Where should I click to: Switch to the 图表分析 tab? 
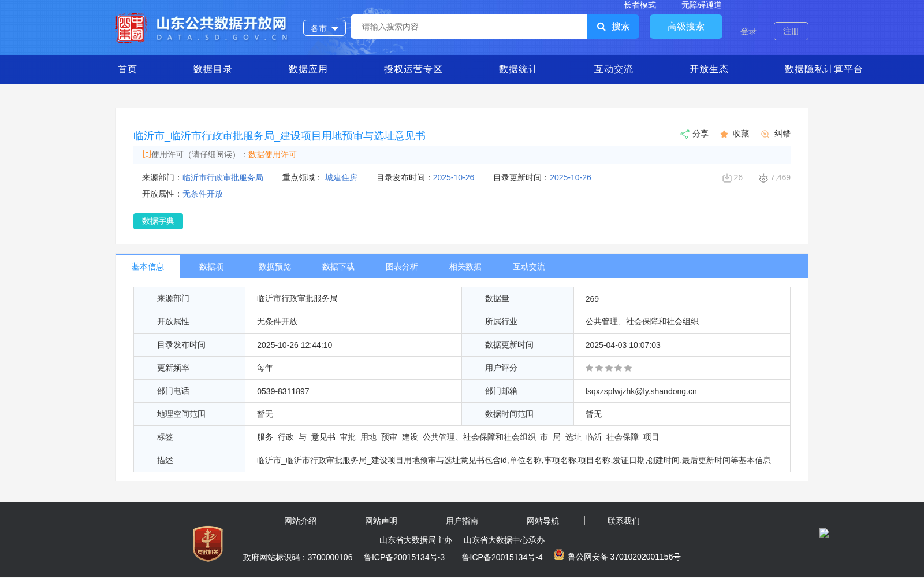tap(402, 266)
